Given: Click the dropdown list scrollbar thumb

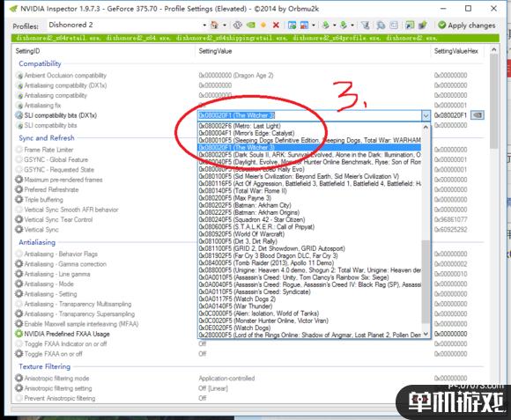Looking at the screenshot, I should click(426, 282).
